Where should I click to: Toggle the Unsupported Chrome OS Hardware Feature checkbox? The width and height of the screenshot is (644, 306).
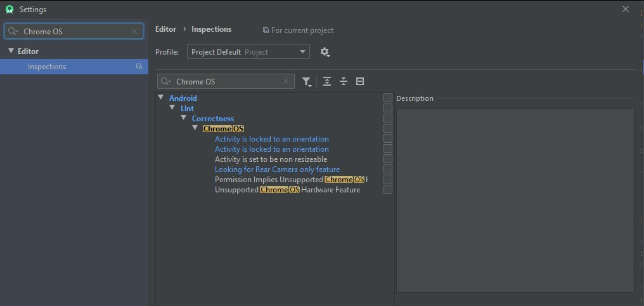[x=388, y=189]
